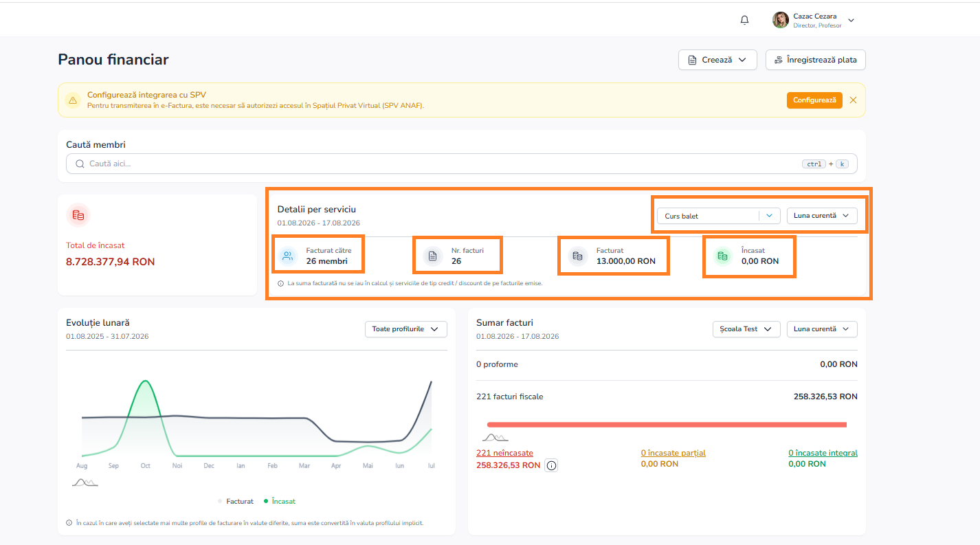Open Luna curentă dropdown in Sumar facturi
Viewport: 980px width, 545px height.
point(822,329)
